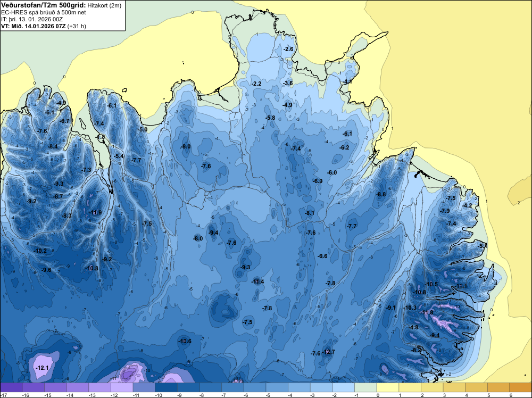Screen dimensions: 532x398
Task: Select the legend swatch between -10 and -9
Action: 166,387
